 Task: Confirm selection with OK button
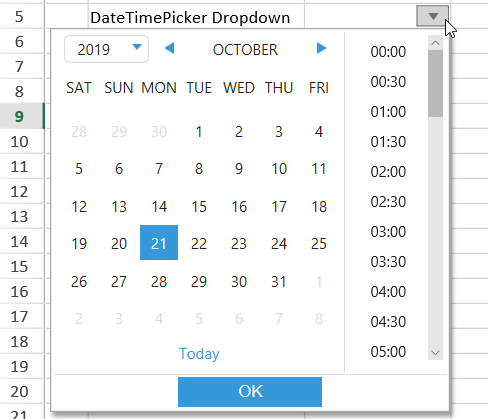250,392
